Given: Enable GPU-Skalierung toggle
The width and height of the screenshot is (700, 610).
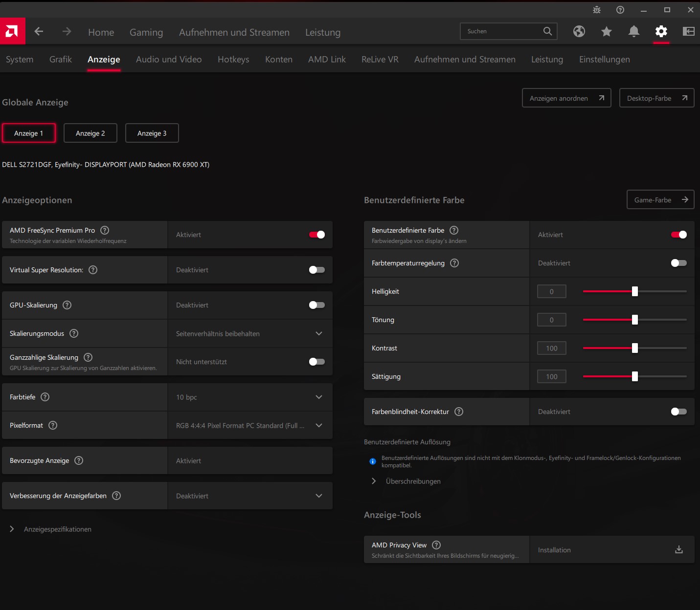Looking at the screenshot, I should 317,305.
